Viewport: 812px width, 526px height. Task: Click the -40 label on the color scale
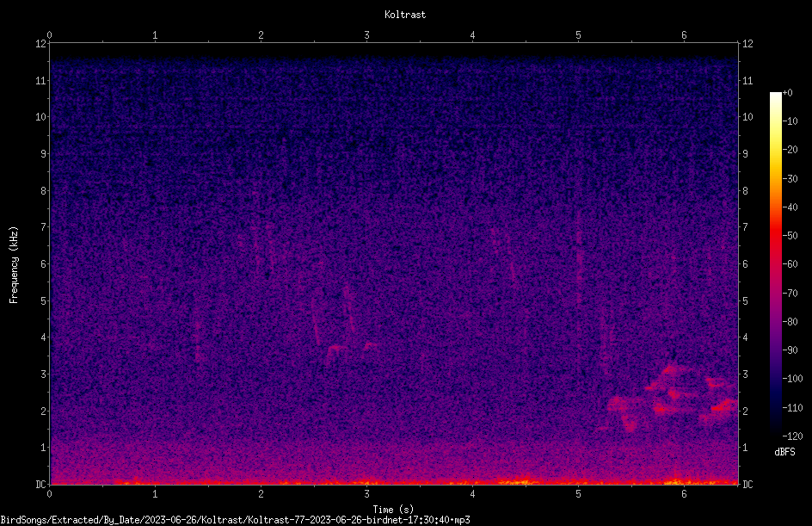[x=790, y=207]
